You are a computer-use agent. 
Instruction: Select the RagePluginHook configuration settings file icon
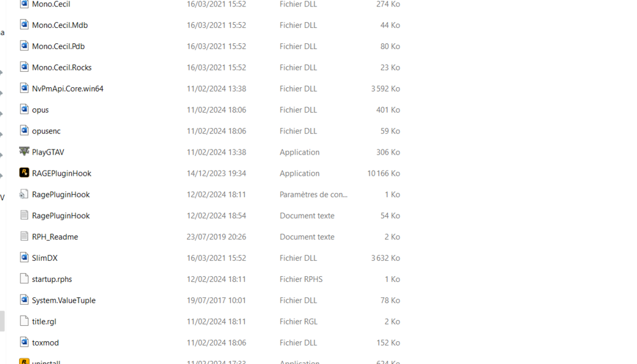[24, 194]
